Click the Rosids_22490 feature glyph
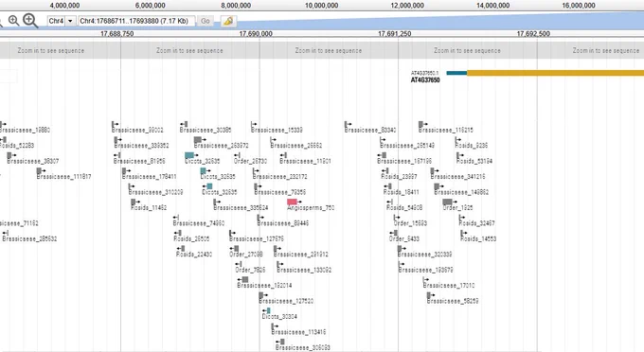 [x=183, y=249]
